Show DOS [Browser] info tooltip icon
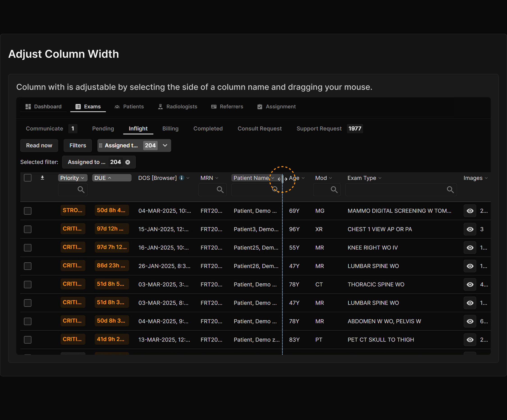The width and height of the screenshot is (507, 420). pyautogui.click(x=182, y=178)
